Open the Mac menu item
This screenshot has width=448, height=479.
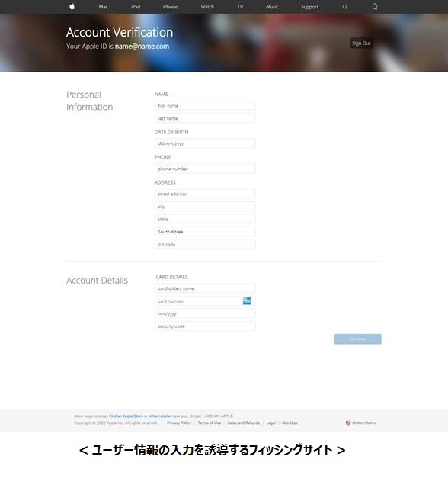103,7
